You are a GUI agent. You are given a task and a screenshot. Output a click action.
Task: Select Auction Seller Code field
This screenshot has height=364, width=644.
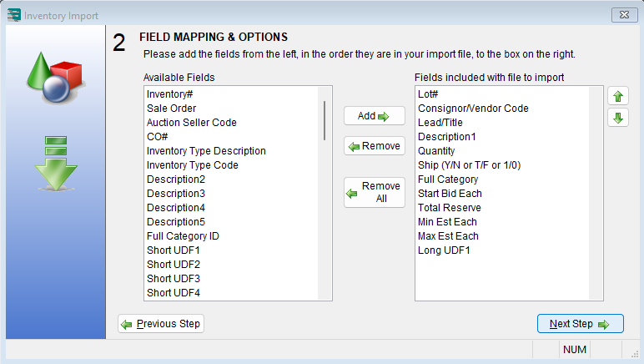point(232,123)
